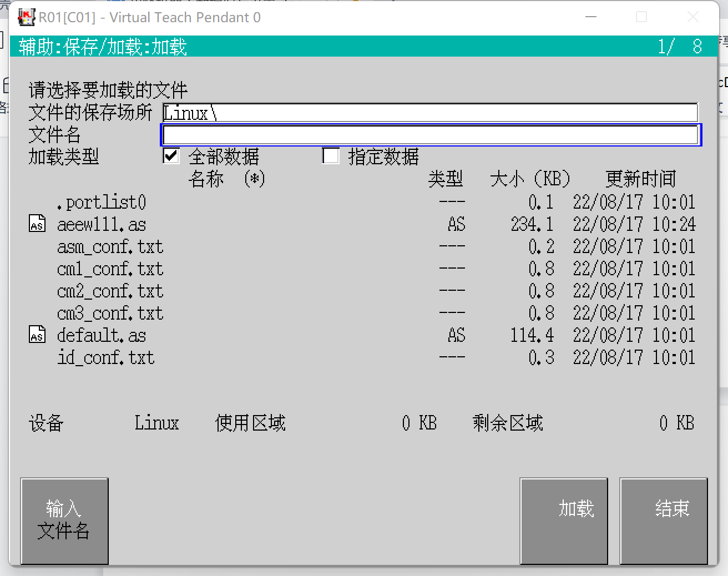Click the 114.4 size value

point(532,335)
